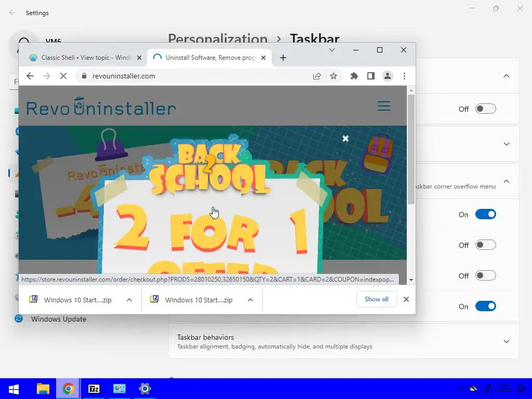Collapse the taskbar corner overflow section
The width and height of the screenshot is (532, 399).
click(x=506, y=181)
